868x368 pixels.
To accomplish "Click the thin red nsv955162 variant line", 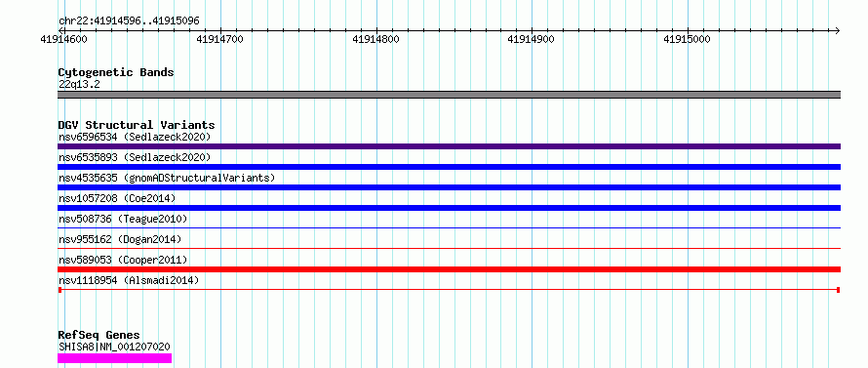I will pyautogui.click(x=449, y=248).
